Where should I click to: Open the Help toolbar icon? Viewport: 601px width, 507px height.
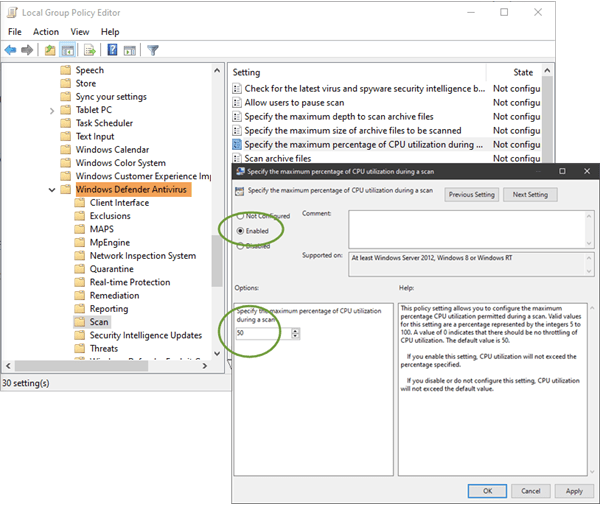pyautogui.click(x=112, y=50)
